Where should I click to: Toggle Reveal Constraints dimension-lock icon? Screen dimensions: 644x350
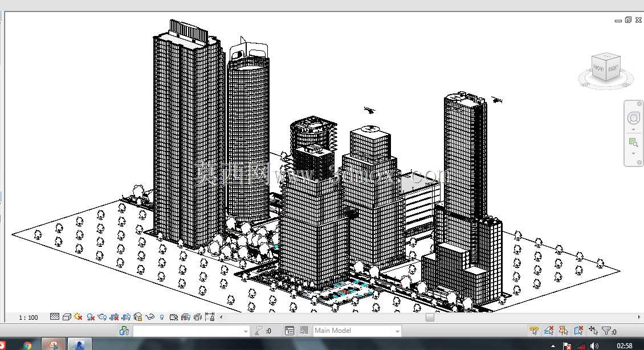210,317
